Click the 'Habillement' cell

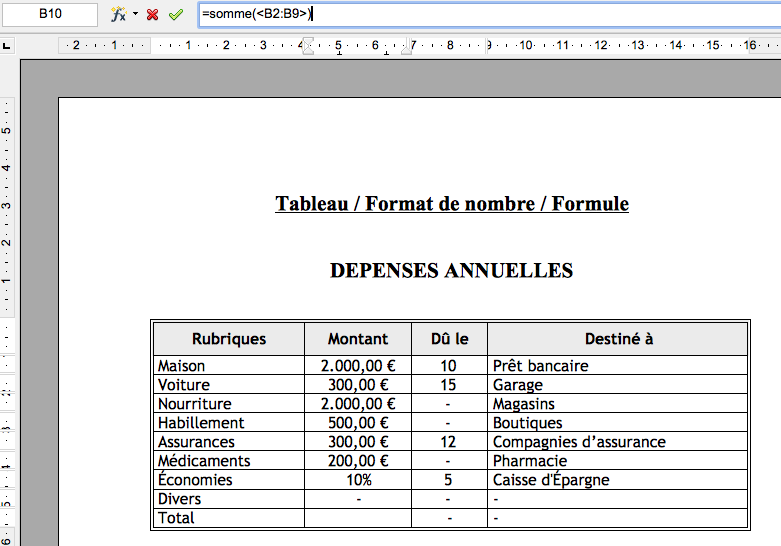point(229,422)
